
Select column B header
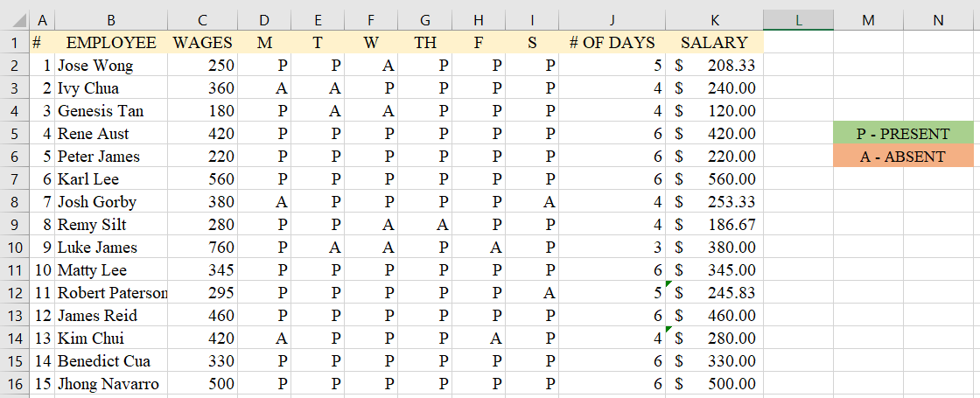click(x=111, y=20)
